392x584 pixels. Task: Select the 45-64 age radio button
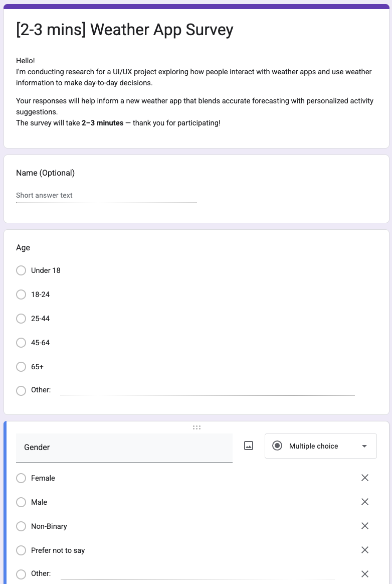pos(21,343)
